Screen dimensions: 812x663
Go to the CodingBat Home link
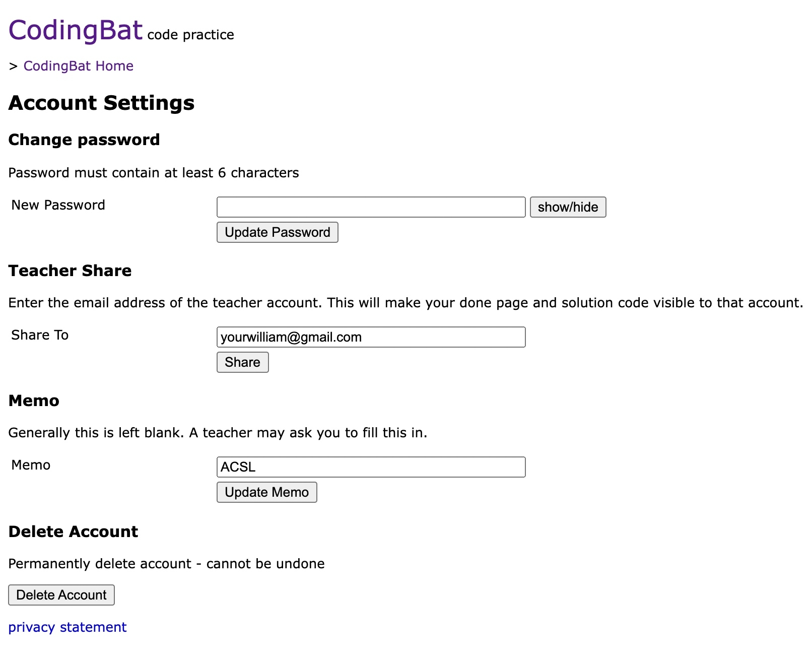click(x=78, y=66)
